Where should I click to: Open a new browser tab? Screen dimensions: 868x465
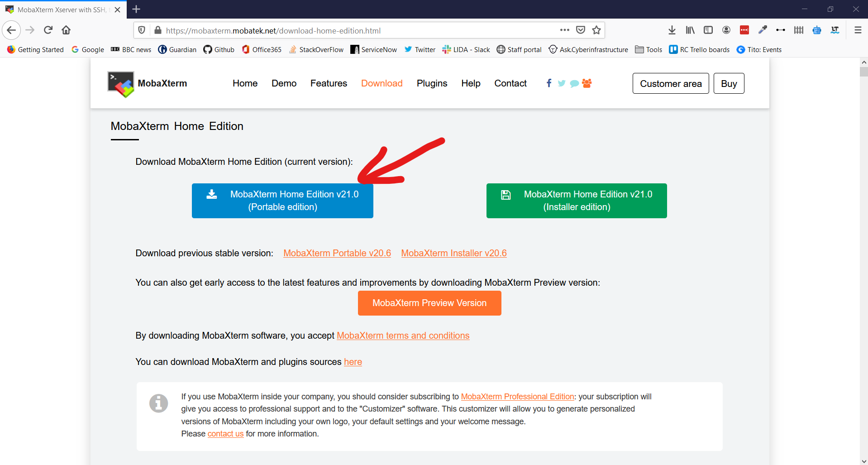coord(136,9)
